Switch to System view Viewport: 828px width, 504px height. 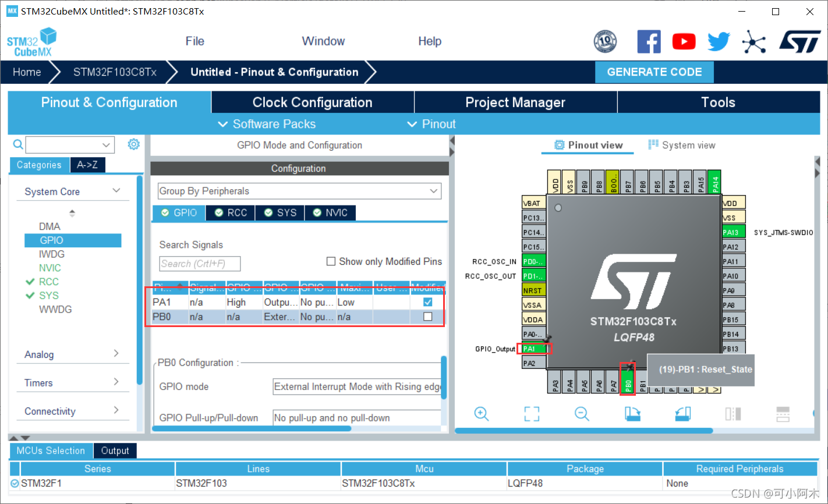point(682,145)
